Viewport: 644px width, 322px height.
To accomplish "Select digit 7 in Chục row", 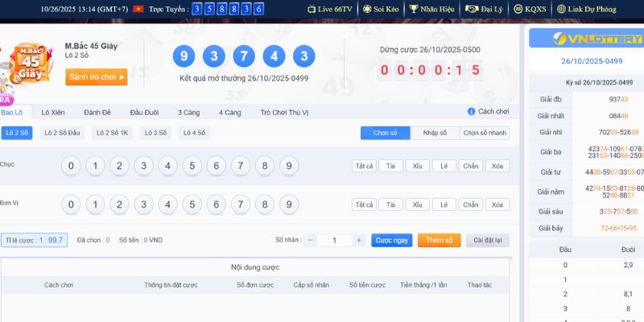I will click(241, 166).
